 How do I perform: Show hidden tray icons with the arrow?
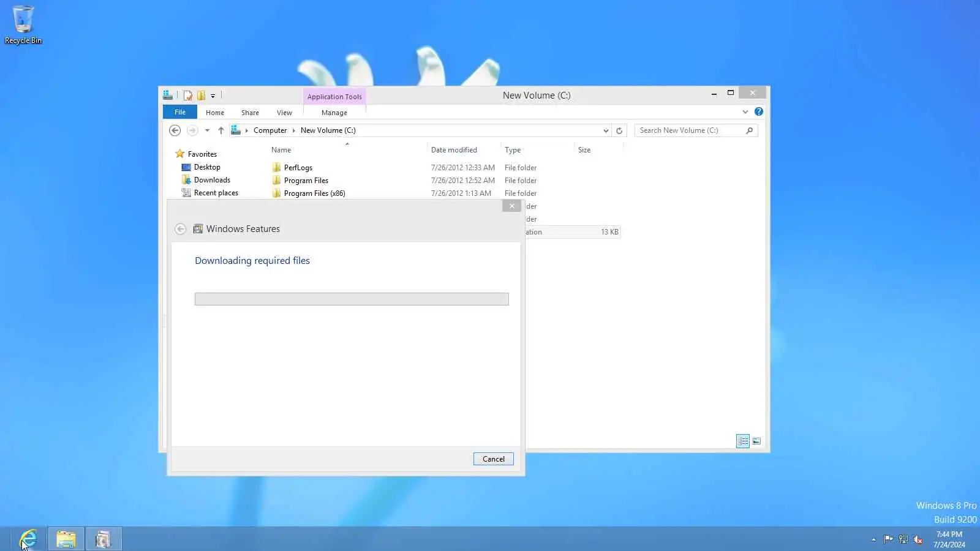click(874, 539)
